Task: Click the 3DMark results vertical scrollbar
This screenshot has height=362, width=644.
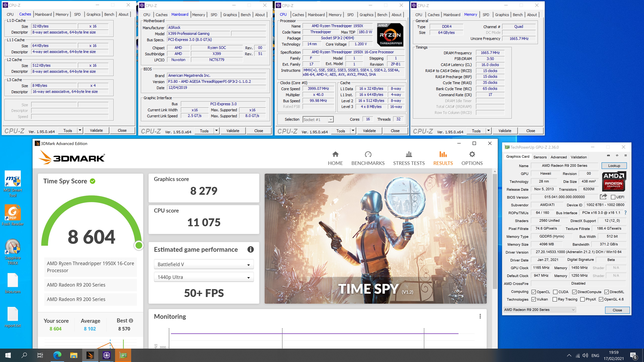Action: pyautogui.click(x=495, y=231)
